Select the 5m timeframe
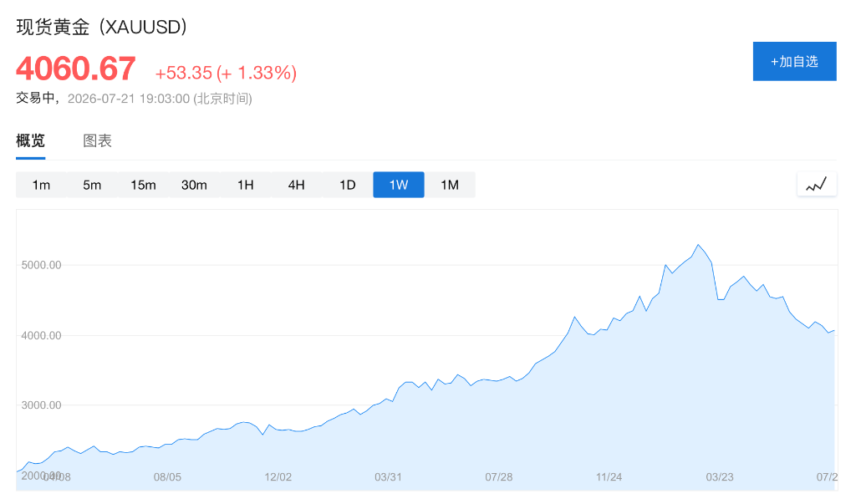 tap(92, 185)
